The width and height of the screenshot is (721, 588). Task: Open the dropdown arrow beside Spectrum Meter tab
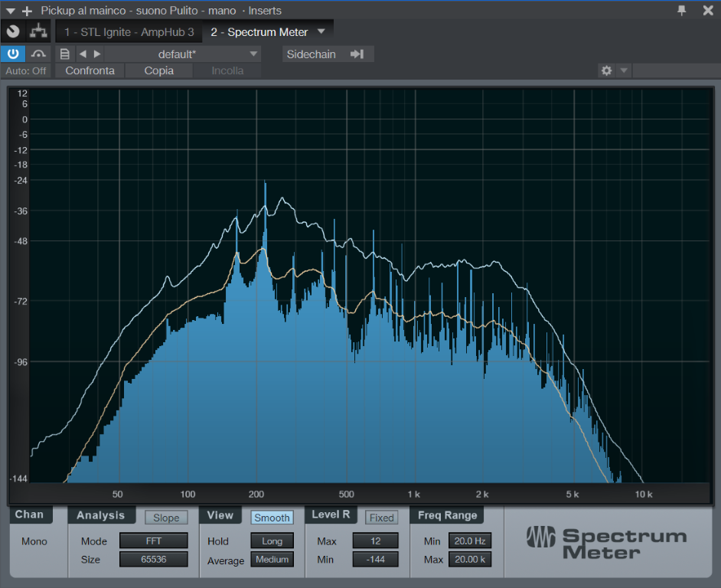point(321,31)
